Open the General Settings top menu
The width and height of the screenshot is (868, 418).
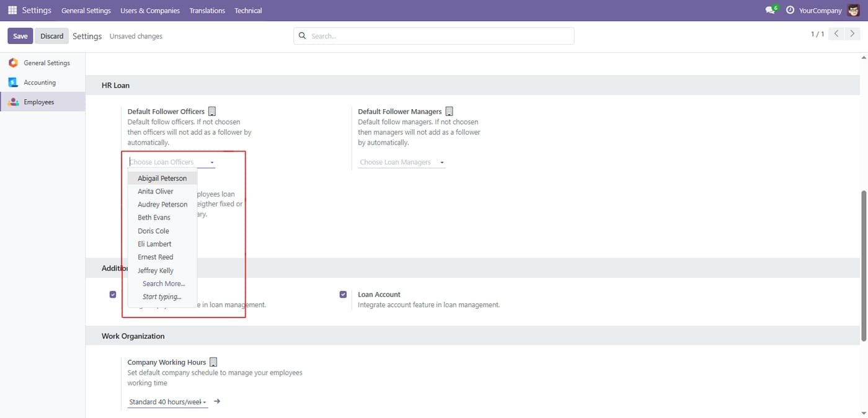coord(86,11)
